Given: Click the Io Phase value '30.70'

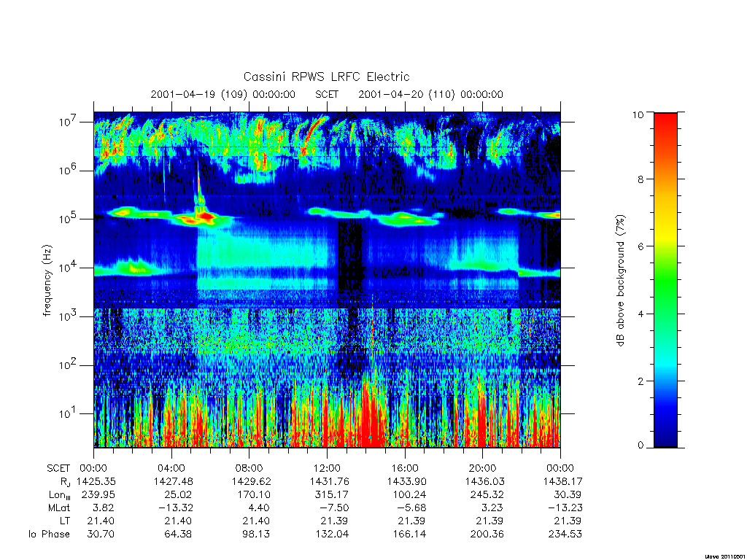Looking at the screenshot, I should tap(101, 534).
